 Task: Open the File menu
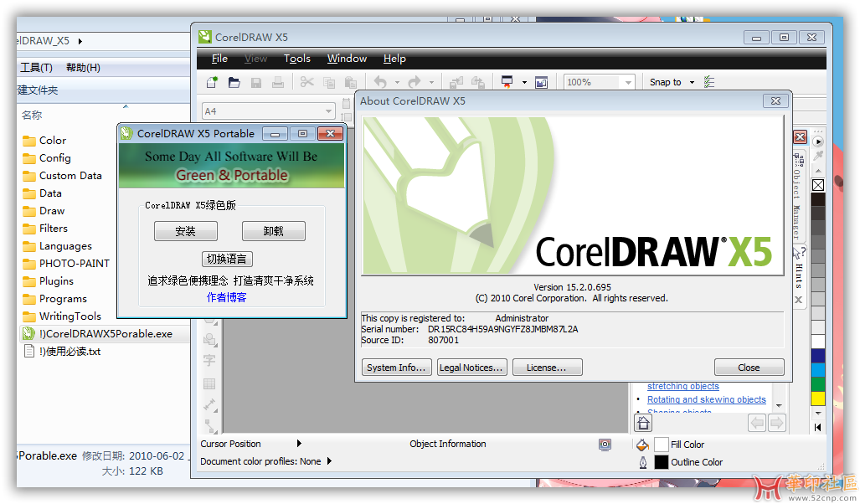(219, 59)
